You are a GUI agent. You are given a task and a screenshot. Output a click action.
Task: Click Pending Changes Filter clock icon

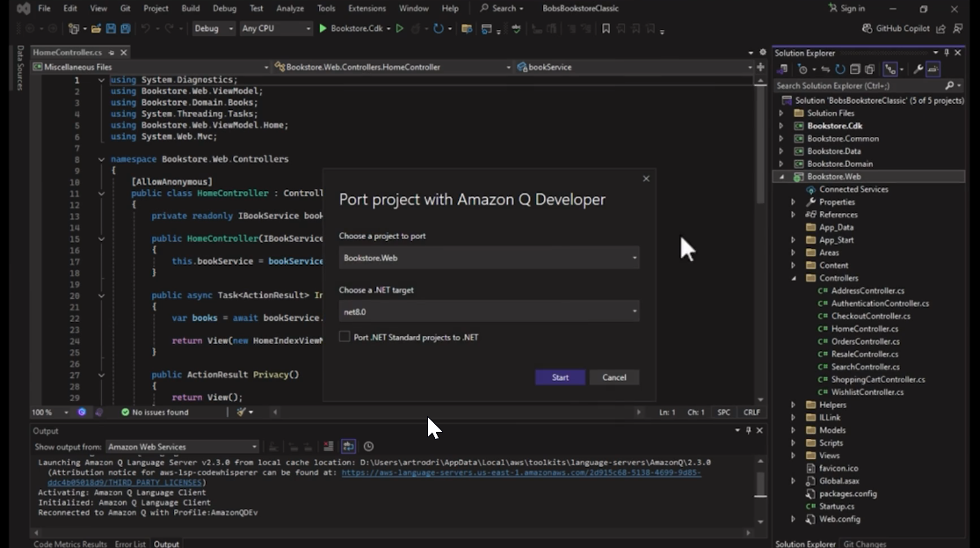click(803, 69)
